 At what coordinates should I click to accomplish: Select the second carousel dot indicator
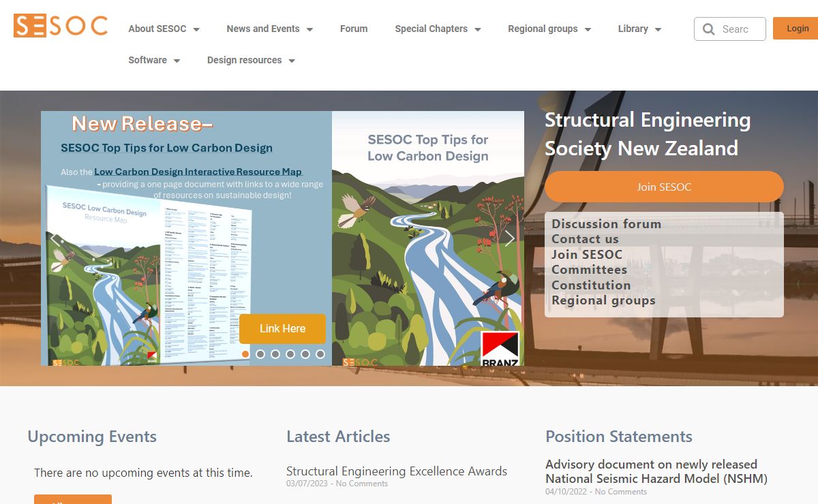(260, 354)
